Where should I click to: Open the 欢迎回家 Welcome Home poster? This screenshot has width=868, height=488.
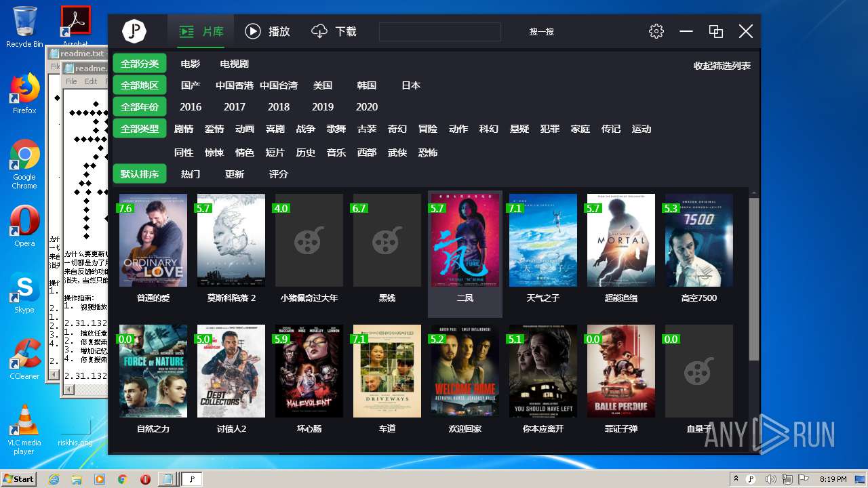tap(465, 371)
